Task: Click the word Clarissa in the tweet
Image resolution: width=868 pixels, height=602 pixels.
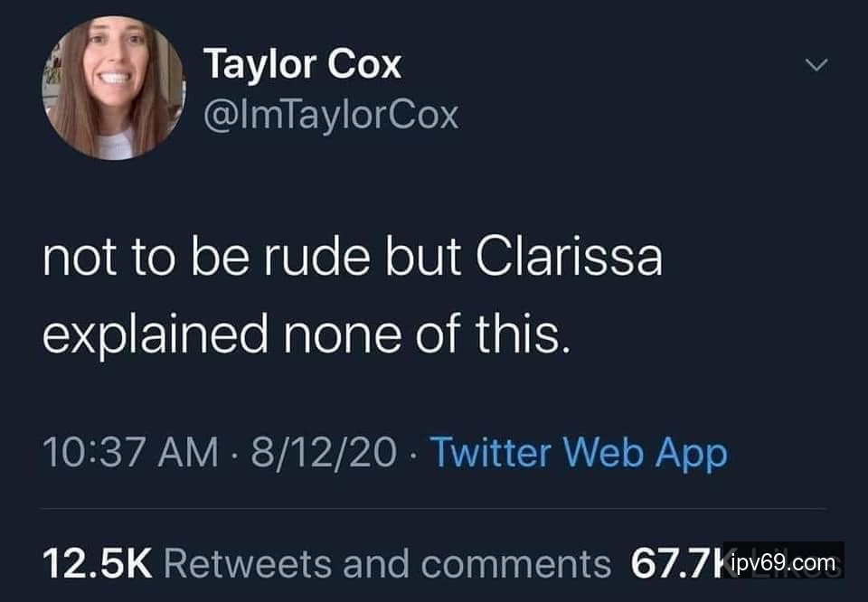Action: pos(569,259)
